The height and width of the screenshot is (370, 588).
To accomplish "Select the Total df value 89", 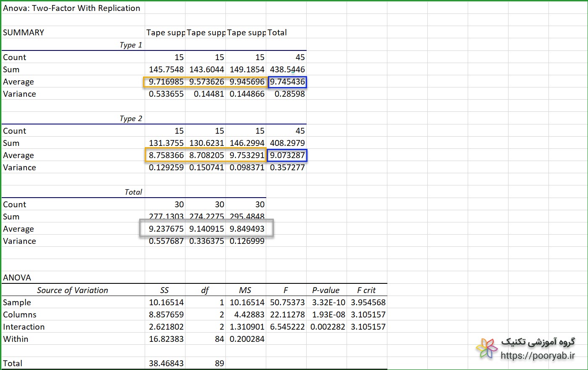I will [x=219, y=364].
